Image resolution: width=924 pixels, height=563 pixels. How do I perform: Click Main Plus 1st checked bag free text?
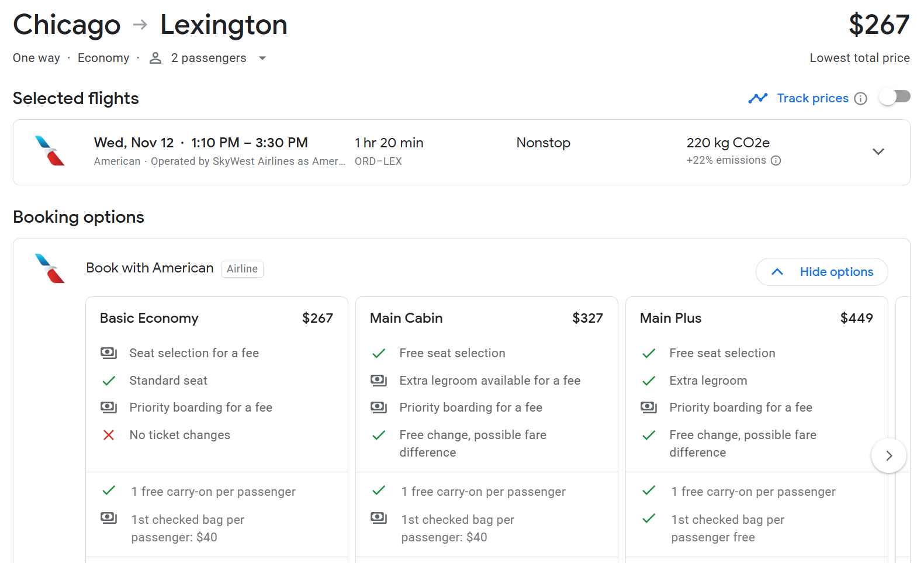pyautogui.click(x=728, y=529)
